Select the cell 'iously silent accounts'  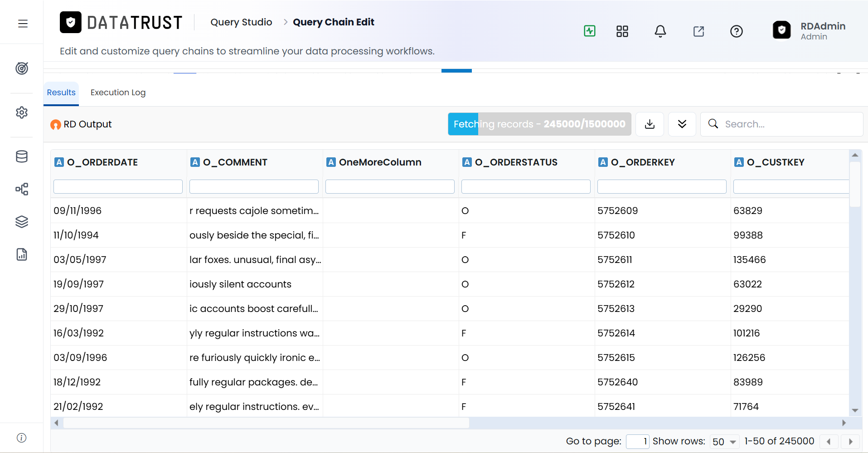(x=254, y=284)
